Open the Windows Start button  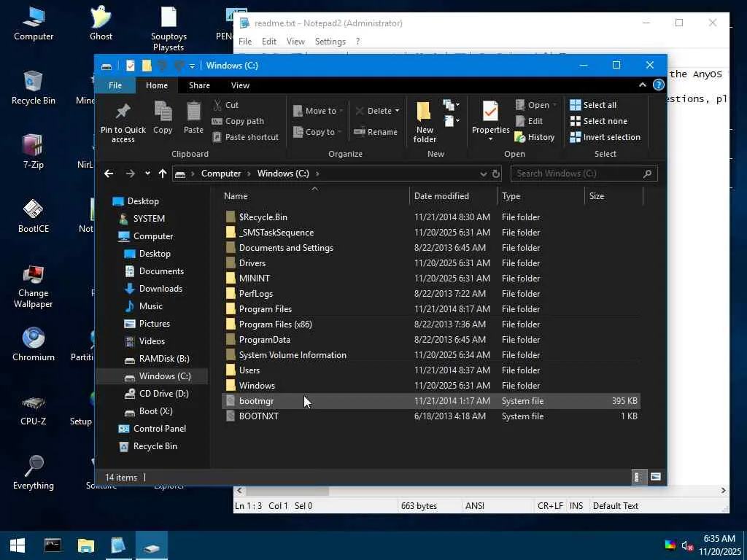pyautogui.click(x=18, y=545)
